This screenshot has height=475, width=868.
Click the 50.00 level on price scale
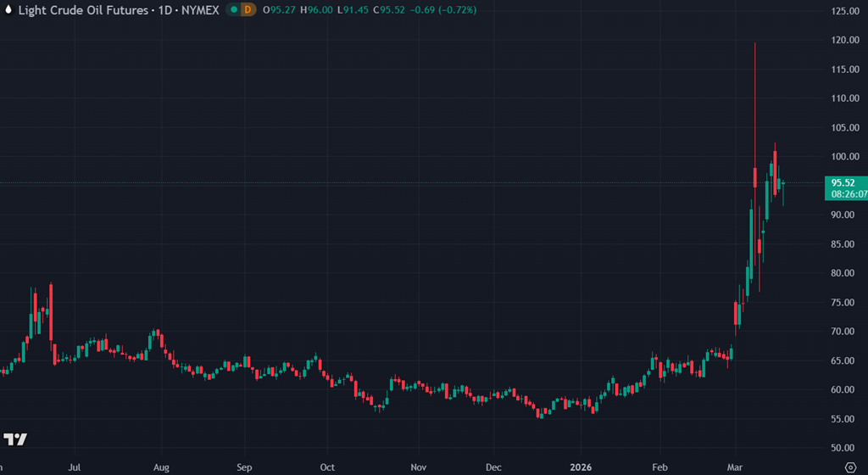(x=843, y=448)
